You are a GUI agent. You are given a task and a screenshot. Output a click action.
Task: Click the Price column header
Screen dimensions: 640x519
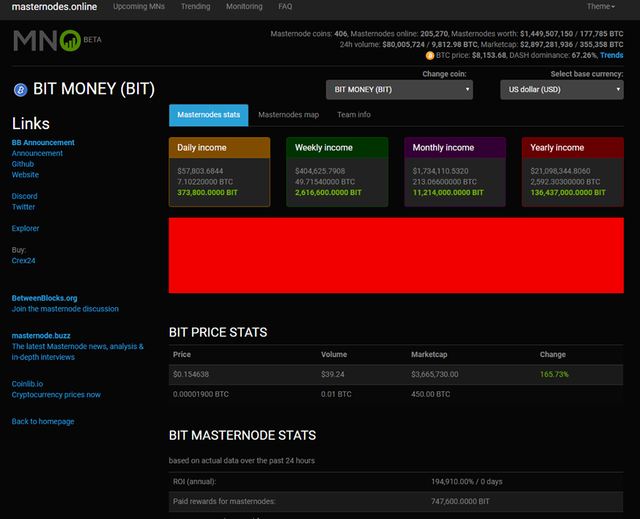(x=182, y=355)
